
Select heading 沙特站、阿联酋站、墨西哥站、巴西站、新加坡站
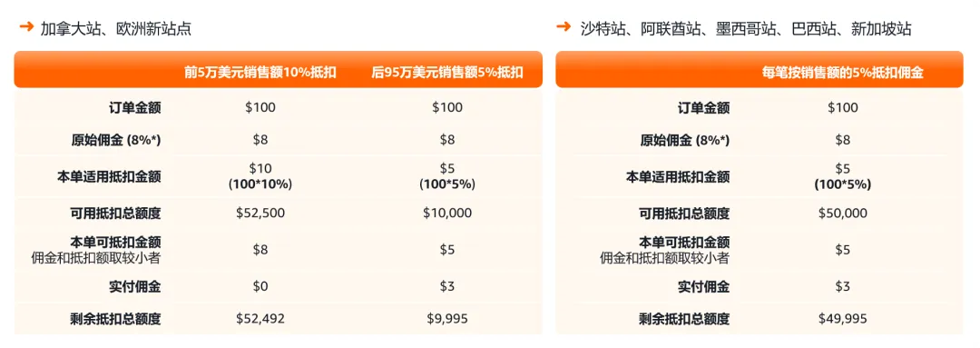(x=746, y=27)
